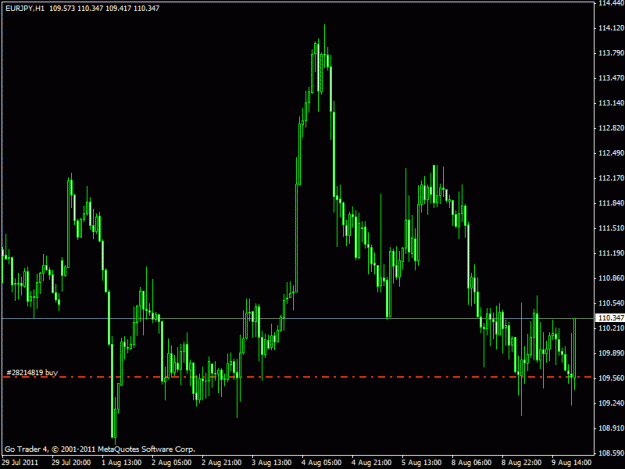Click the 4 Aug 21:00 time label
Viewport: 625px width, 469px height.
(371, 463)
